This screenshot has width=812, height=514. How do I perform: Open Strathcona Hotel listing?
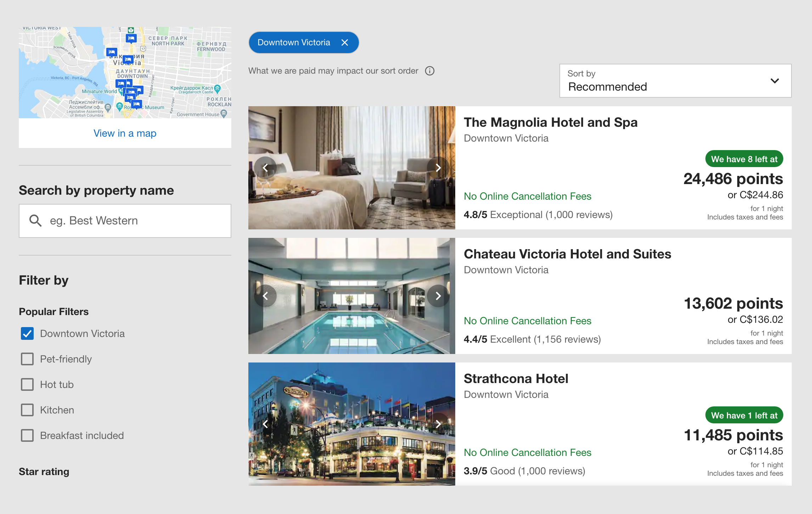pyautogui.click(x=516, y=379)
